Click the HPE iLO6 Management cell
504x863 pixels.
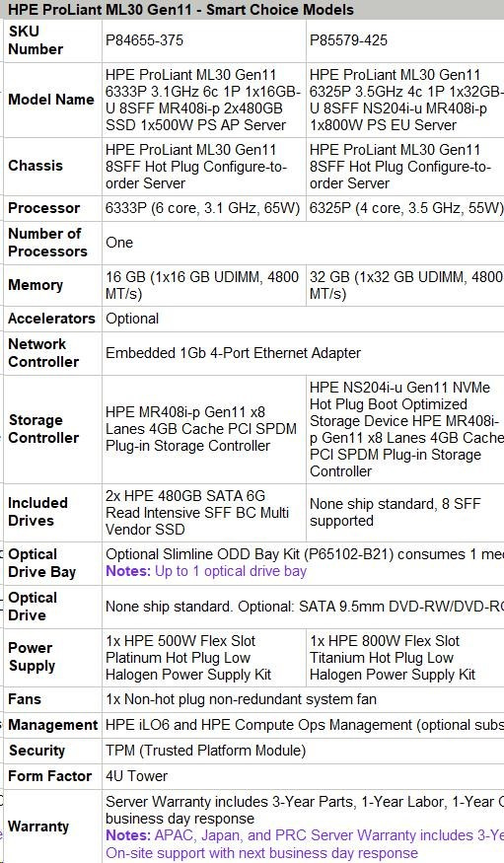(304, 725)
